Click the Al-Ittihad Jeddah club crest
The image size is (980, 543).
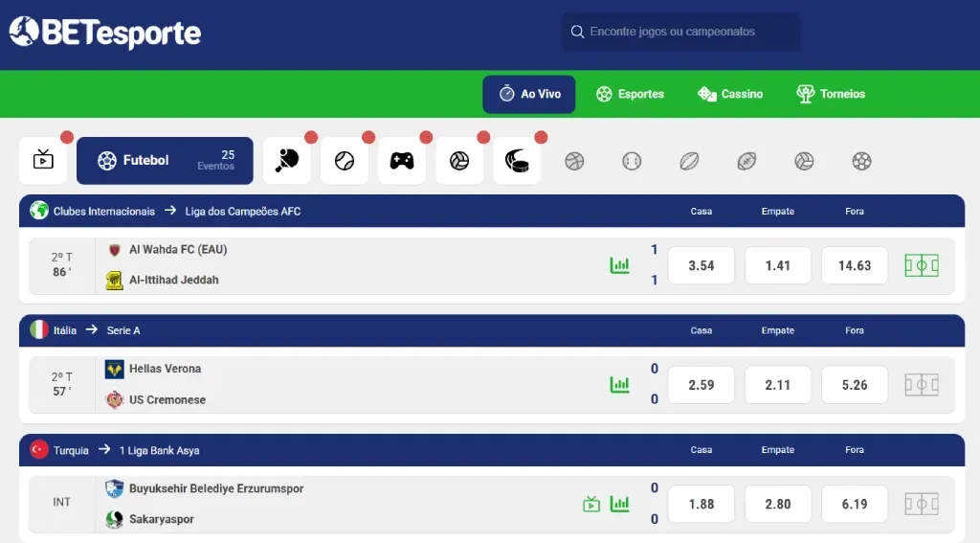[114, 281]
